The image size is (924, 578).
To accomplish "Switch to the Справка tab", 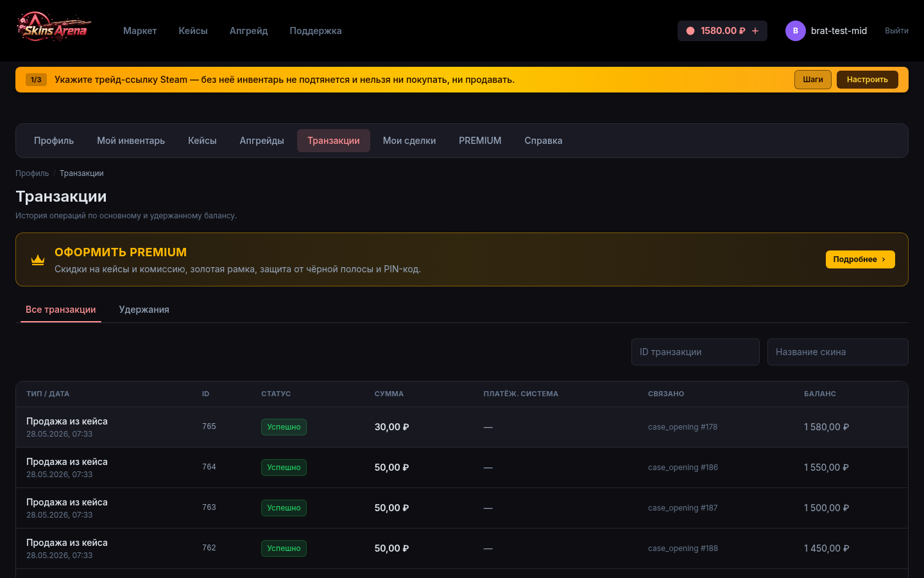I will pyautogui.click(x=543, y=141).
